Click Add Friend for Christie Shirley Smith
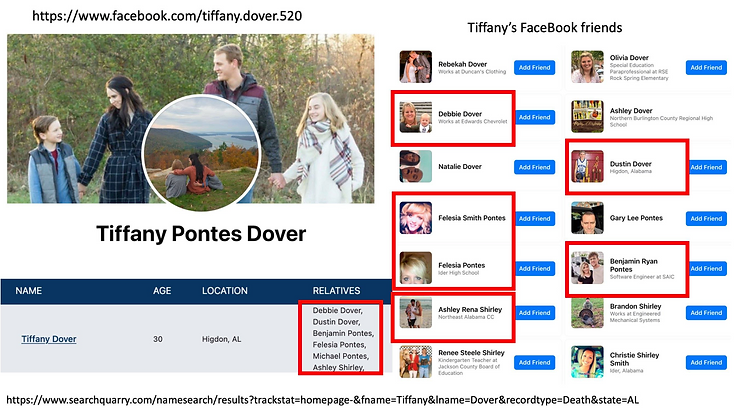 [706, 362]
